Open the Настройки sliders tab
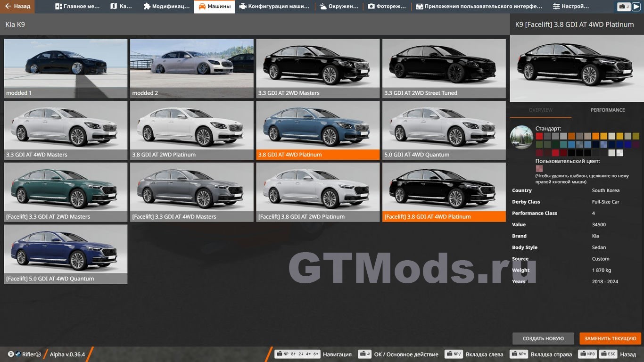Image resolution: width=644 pixels, height=362 pixels. pyautogui.click(x=571, y=7)
